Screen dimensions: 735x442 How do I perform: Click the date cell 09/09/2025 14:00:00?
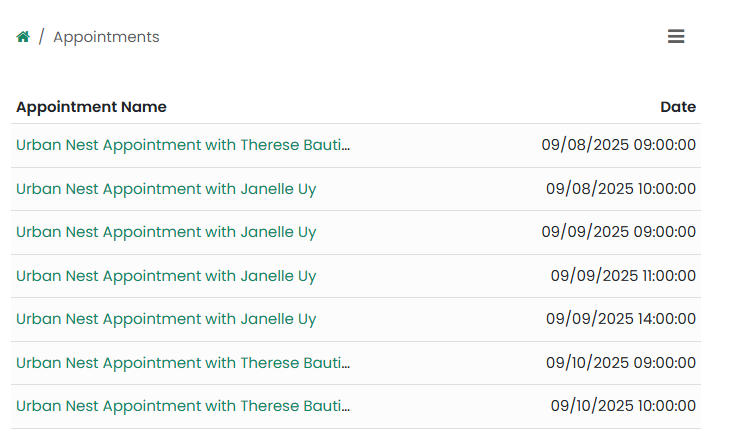click(x=621, y=319)
